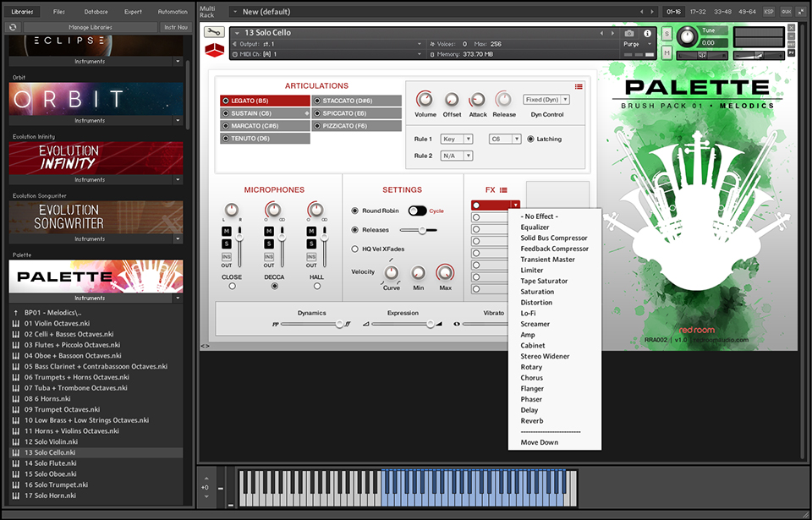812x520 pixels.
Task: Solo the CLOSE microphone
Action: coord(227,244)
